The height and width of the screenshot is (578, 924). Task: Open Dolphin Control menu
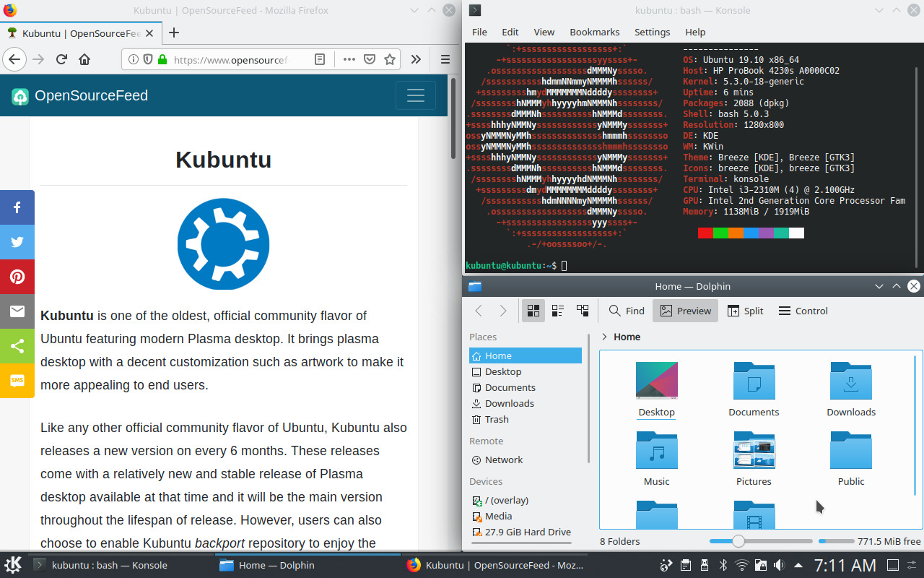[803, 311]
